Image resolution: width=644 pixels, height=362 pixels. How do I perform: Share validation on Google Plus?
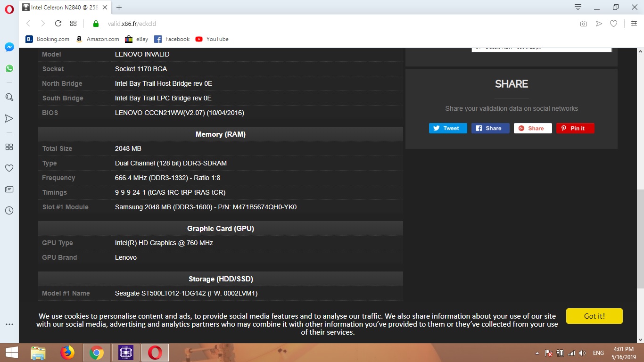(x=533, y=128)
